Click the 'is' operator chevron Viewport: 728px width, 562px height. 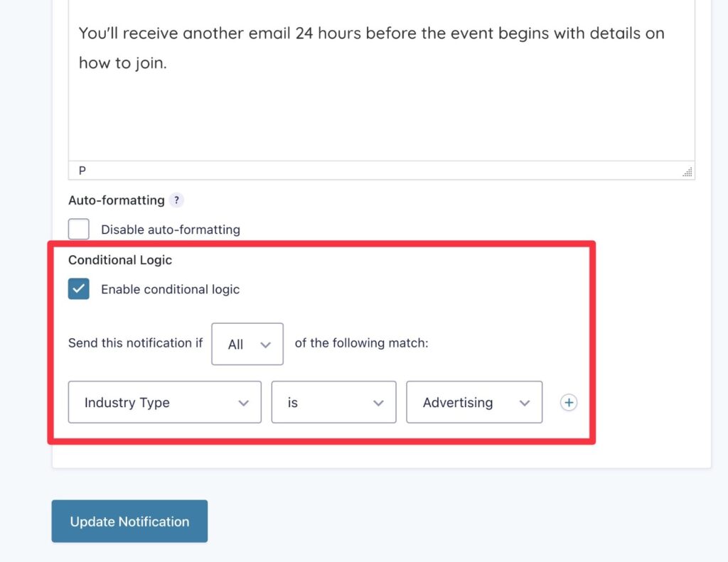(x=379, y=402)
